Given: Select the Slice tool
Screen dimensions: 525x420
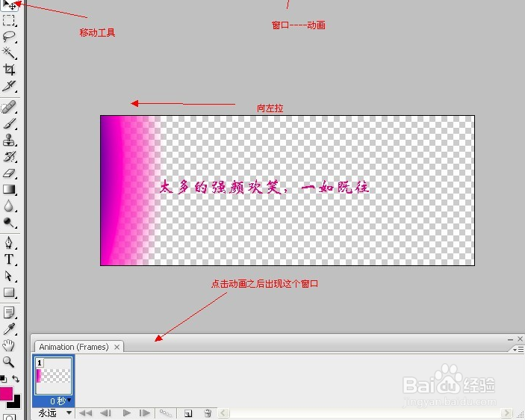Looking at the screenshot, I should (9, 86).
